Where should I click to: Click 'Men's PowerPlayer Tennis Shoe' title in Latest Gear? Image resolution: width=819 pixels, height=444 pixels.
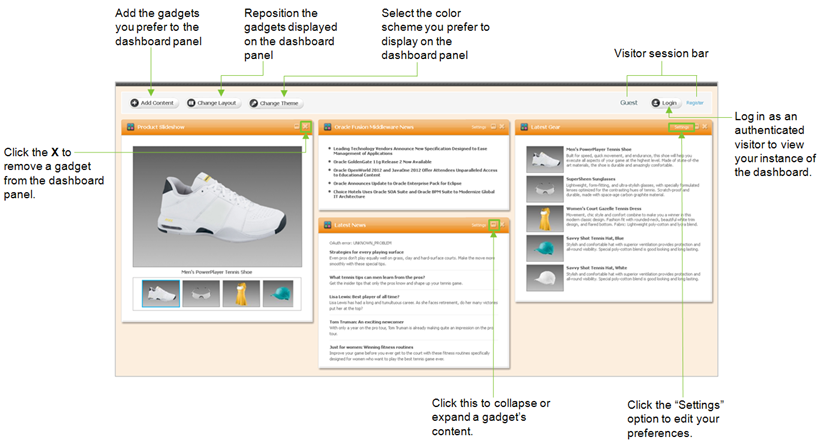pyautogui.click(x=599, y=149)
